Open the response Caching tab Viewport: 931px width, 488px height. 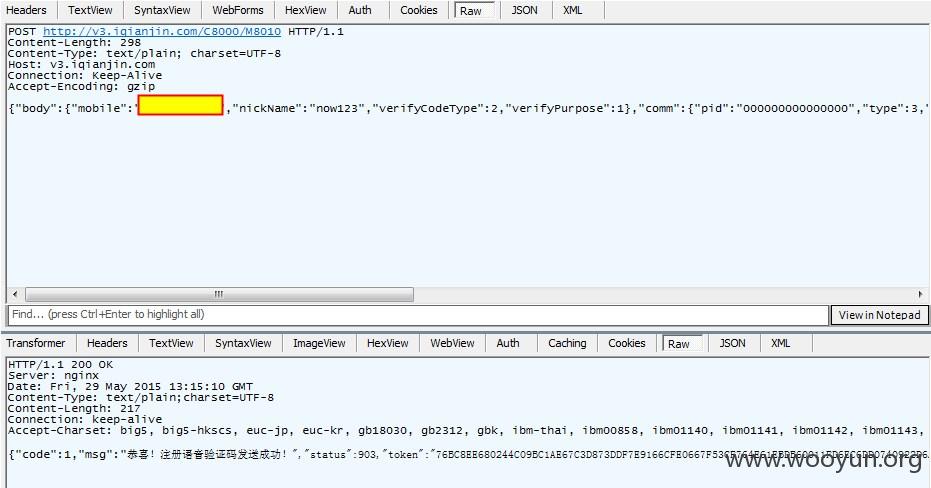[567, 343]
